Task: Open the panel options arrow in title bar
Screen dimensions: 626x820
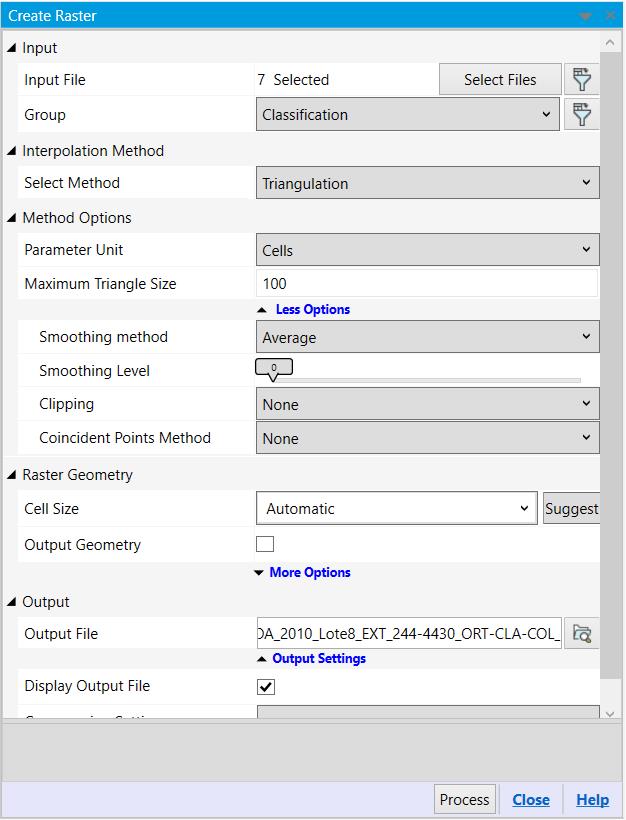Action: pyautogui.click(x=586, y=16)
